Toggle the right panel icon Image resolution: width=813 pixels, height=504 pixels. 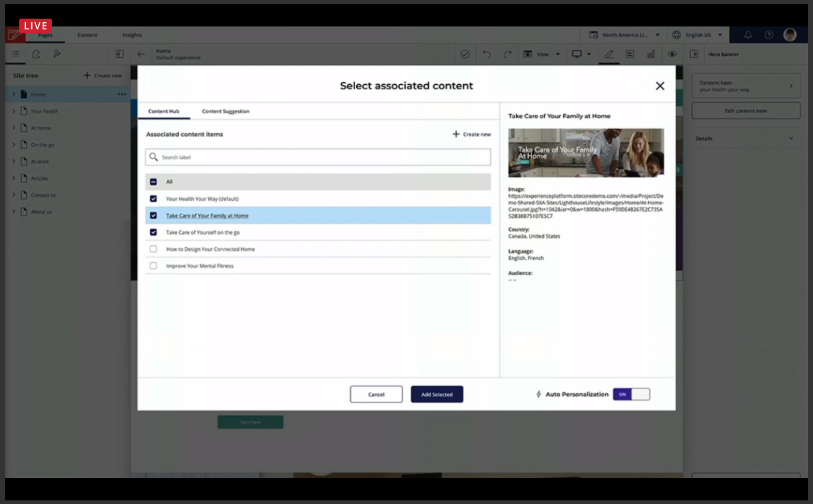click(694, 54)
